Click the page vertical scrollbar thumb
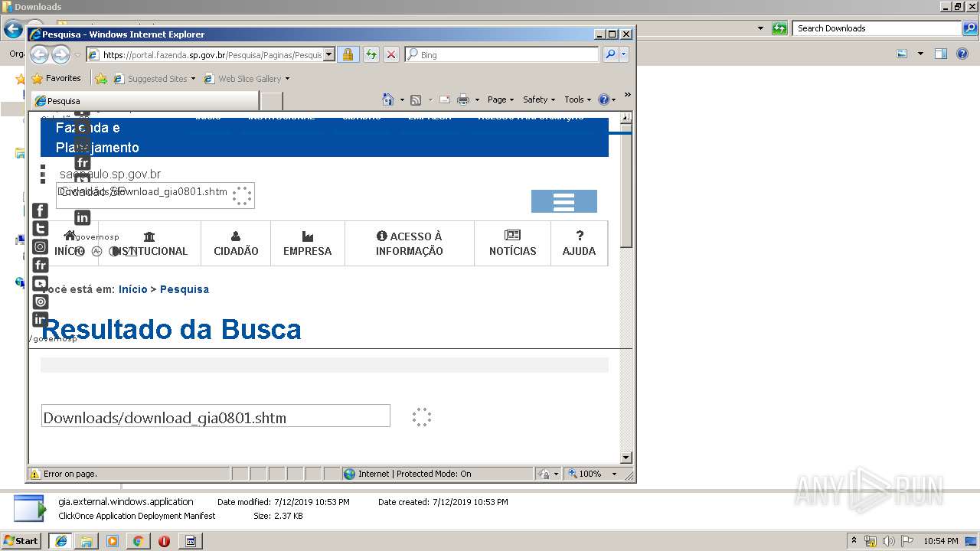 (626, 187)
